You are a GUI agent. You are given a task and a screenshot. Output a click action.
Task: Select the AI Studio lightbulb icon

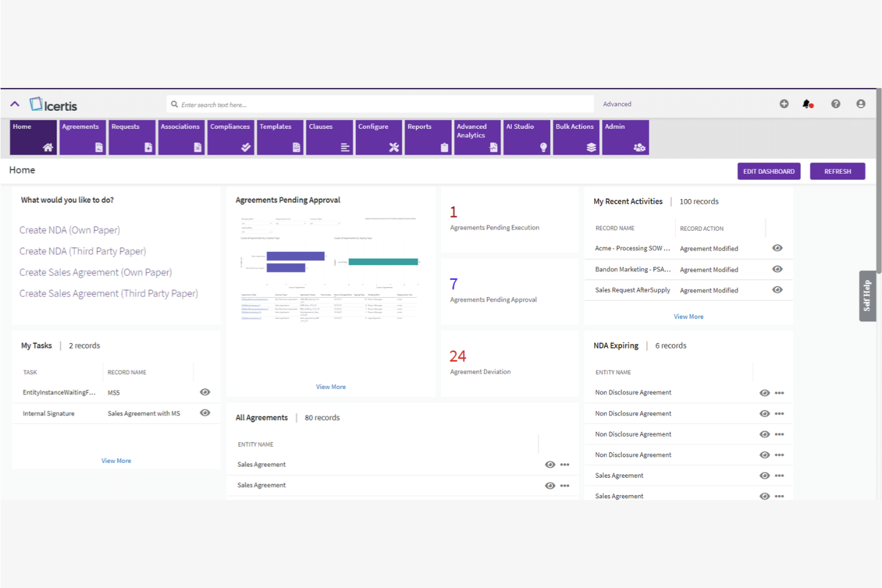click(543, 147)
